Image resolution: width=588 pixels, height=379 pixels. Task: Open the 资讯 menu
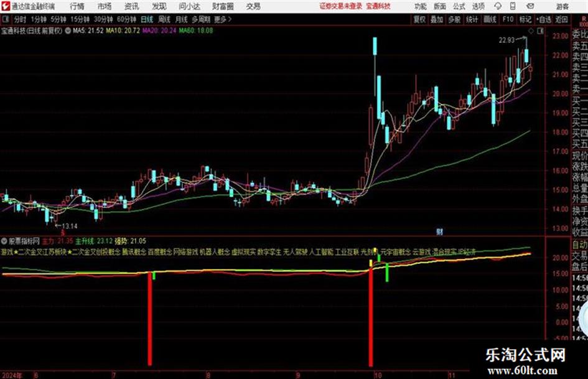tap(132, 6)
